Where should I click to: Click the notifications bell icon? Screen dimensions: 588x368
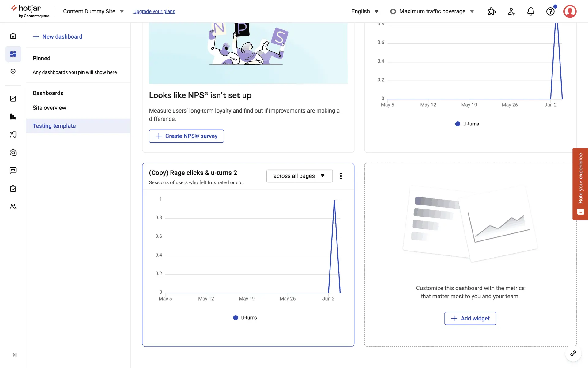pyautogui.click(x=531, y=11)
